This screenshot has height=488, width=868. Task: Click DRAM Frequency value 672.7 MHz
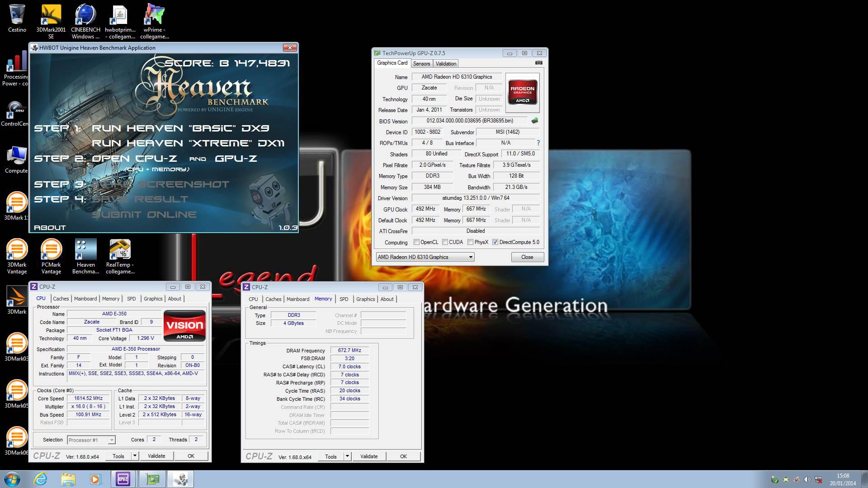349,351
